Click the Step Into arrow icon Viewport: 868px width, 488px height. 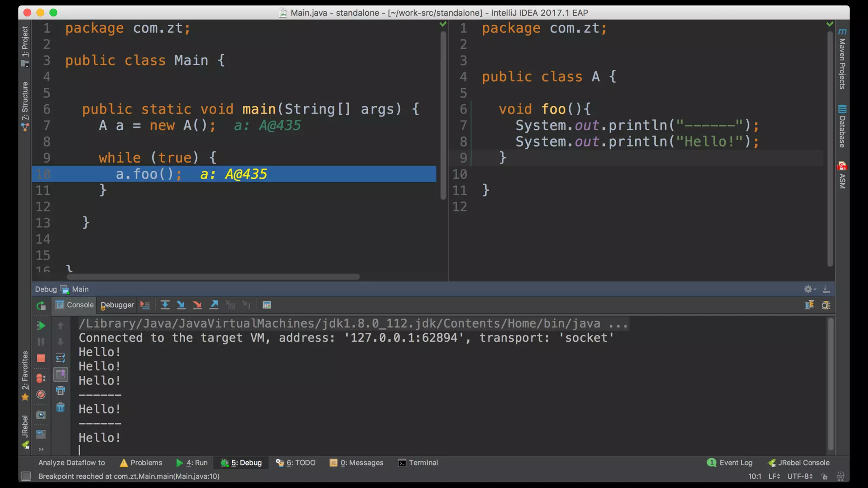pyautogui.click(x=181, y=305)
